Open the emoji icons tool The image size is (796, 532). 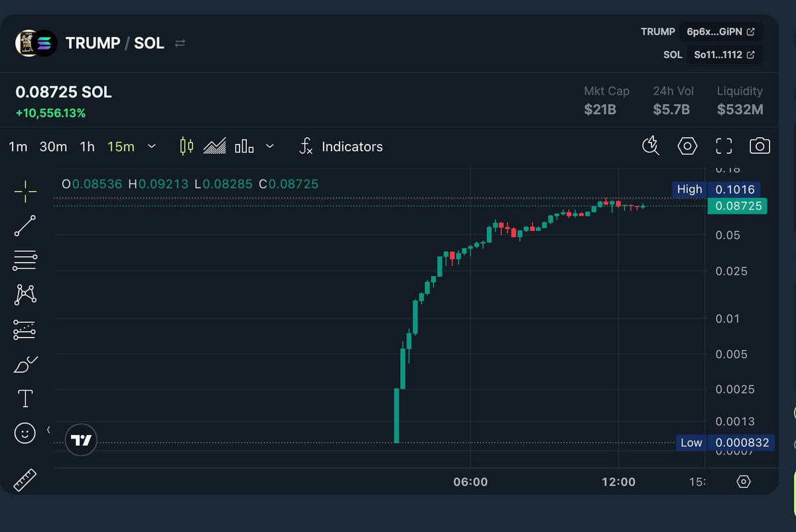click(25, 433)
